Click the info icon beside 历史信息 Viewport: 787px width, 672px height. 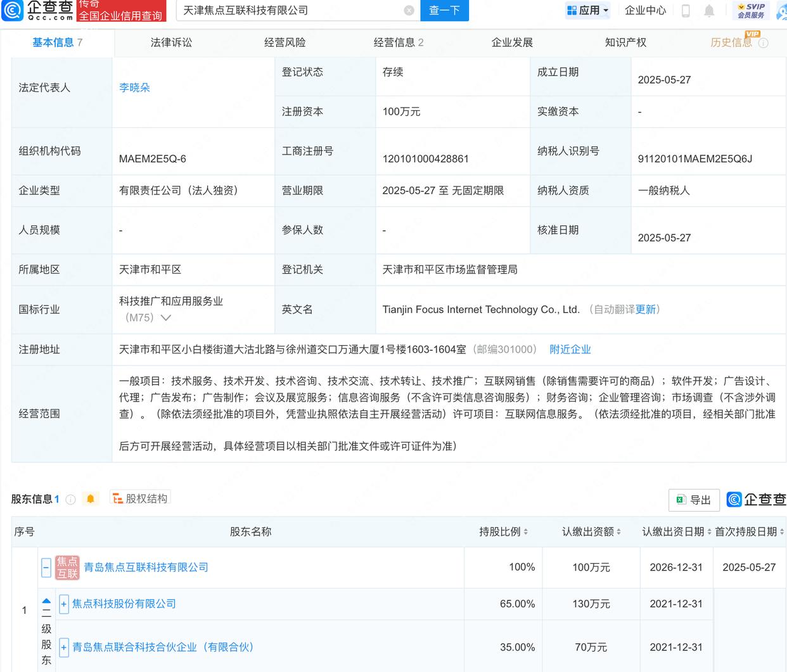pos(764,43)
